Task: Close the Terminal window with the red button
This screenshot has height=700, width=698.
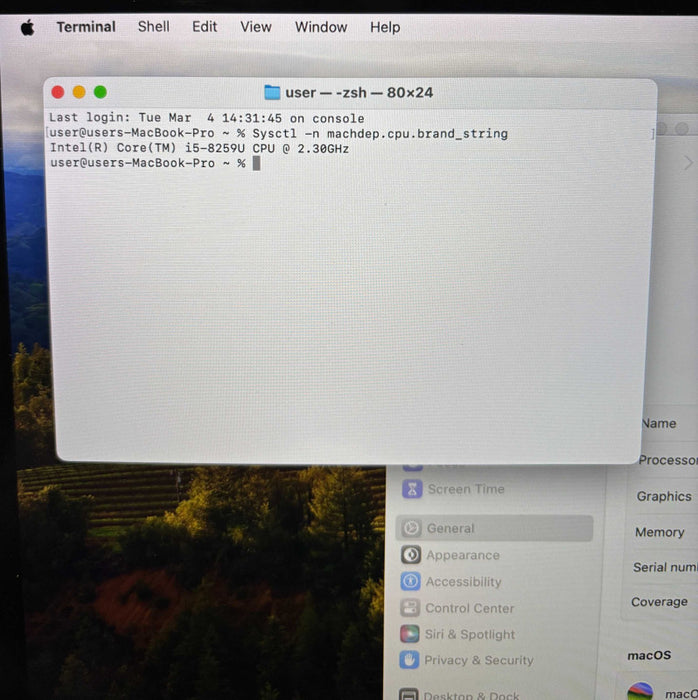Action: pos(58,92)
